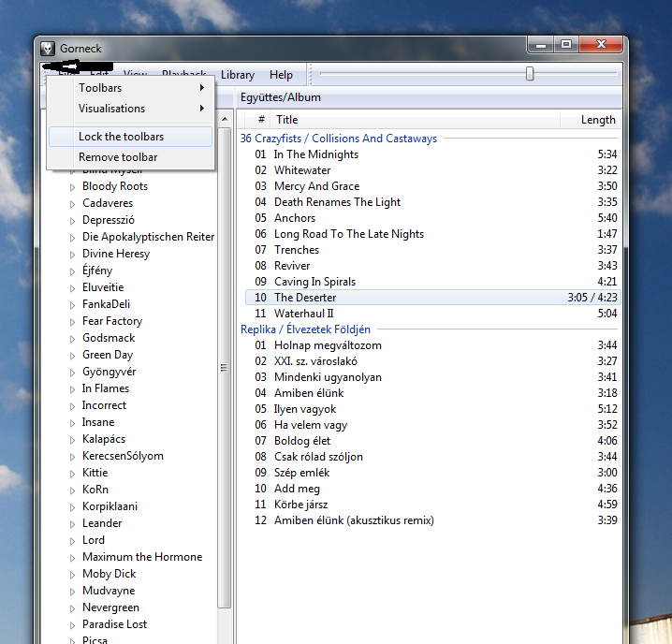The width and height of the screenshot is (672, 644).
Task: Select Kittie in the library tree
Action: point(95,473)
